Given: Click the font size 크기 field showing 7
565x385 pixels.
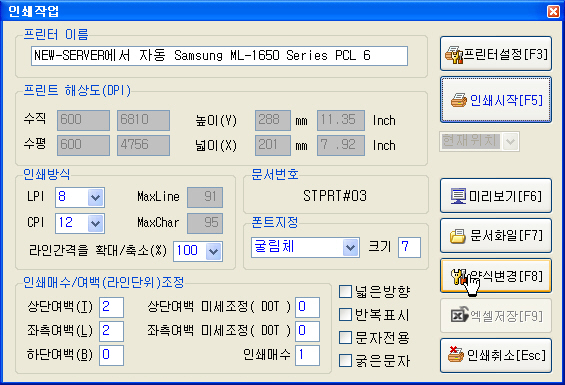Looking at the screenshot, I should coord(409,247).
